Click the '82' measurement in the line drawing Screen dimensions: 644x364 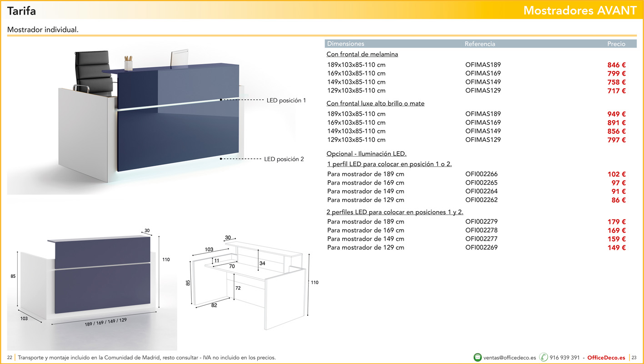point(214,305)
